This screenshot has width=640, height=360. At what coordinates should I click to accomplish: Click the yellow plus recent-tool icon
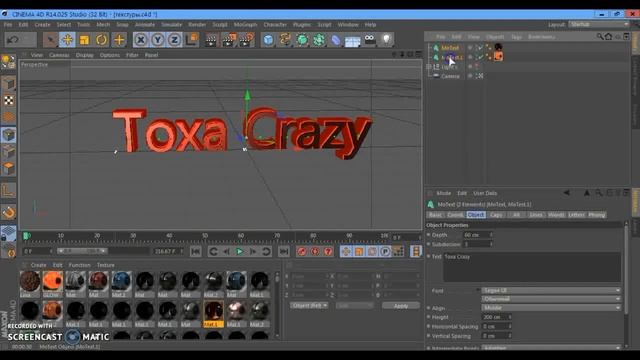119,40
